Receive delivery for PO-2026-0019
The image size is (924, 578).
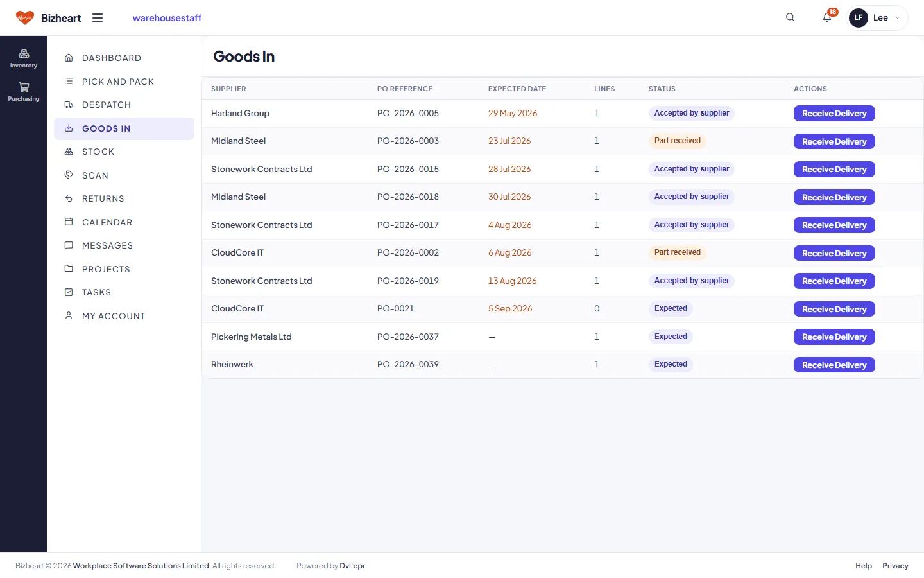(834, 281)
